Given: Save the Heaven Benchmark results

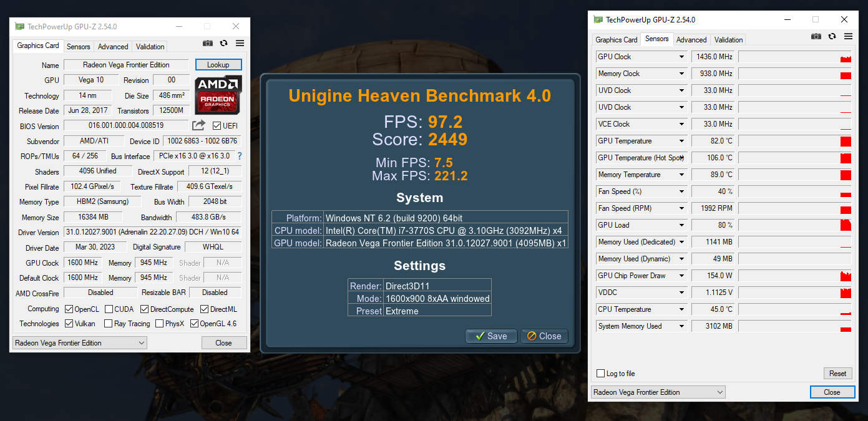Looking at the screenshot, I should [x=491, y=336].
